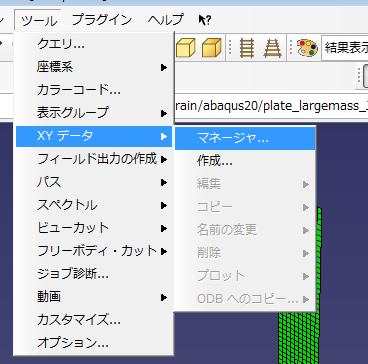Screen dimensions: 368x364
Task: Expand the ビューカット submenu
Action: point(94,228)
